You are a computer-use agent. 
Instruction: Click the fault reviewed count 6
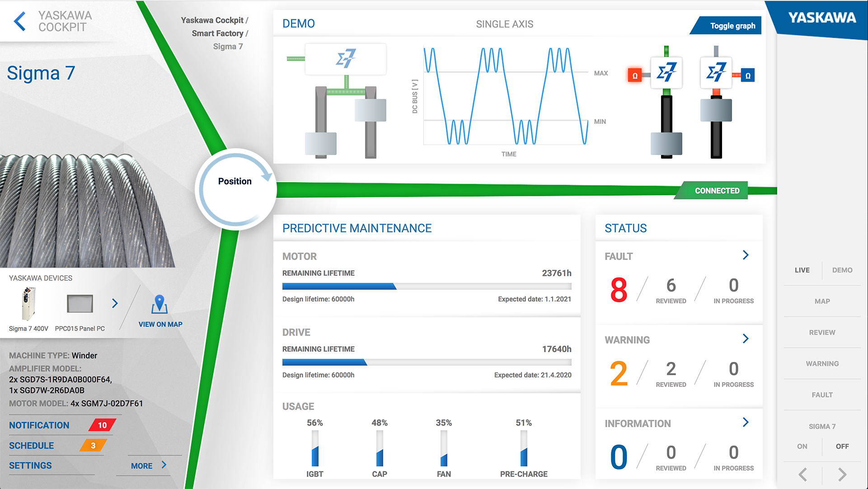[x=671, y=285]
